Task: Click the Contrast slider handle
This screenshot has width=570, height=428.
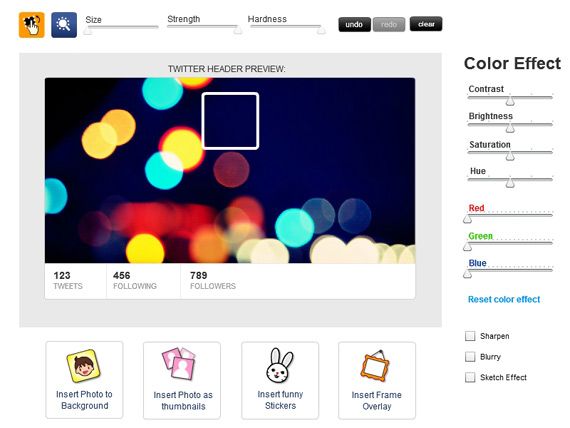Action: click(x=510, y=101)
